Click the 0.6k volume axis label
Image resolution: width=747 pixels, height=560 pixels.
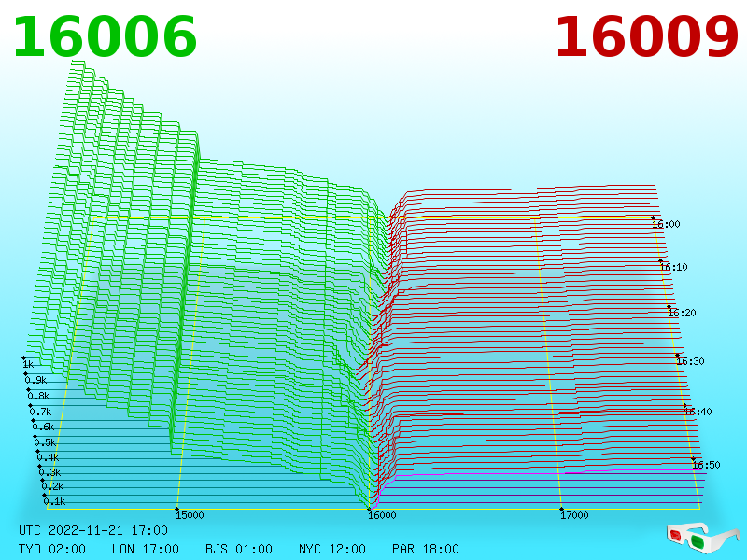(43, 427)
